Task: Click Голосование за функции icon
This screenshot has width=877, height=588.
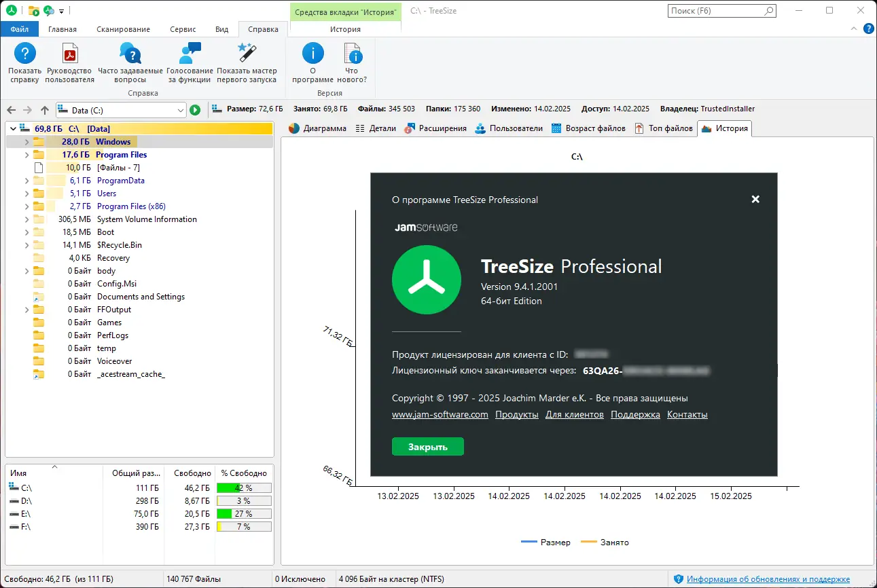Action: pyautogui.click(x=190, y=53)
